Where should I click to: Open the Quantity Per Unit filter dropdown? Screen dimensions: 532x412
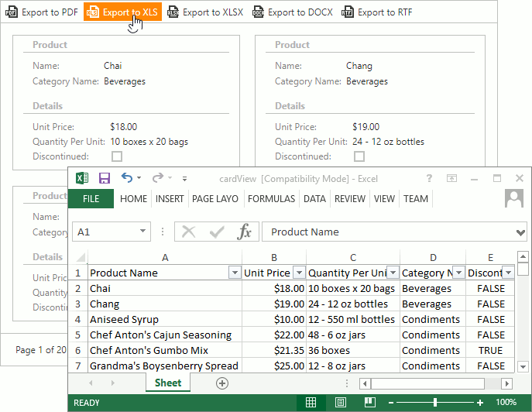pyautogui.click(x=393, y=273)
